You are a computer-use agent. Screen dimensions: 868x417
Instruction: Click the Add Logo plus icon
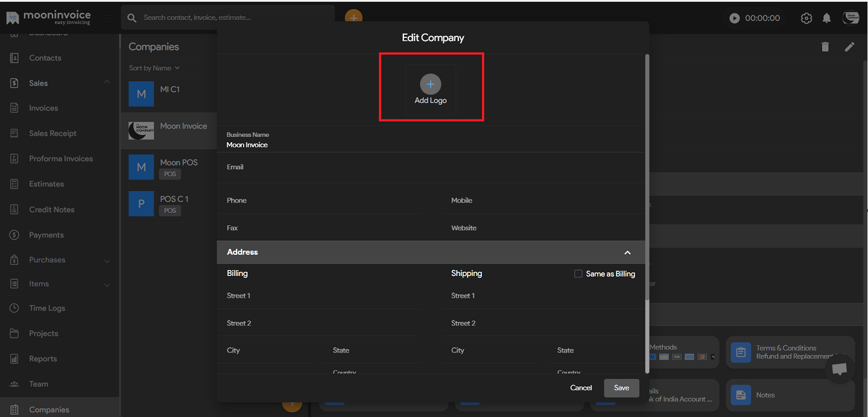click(x=431, y=84)
